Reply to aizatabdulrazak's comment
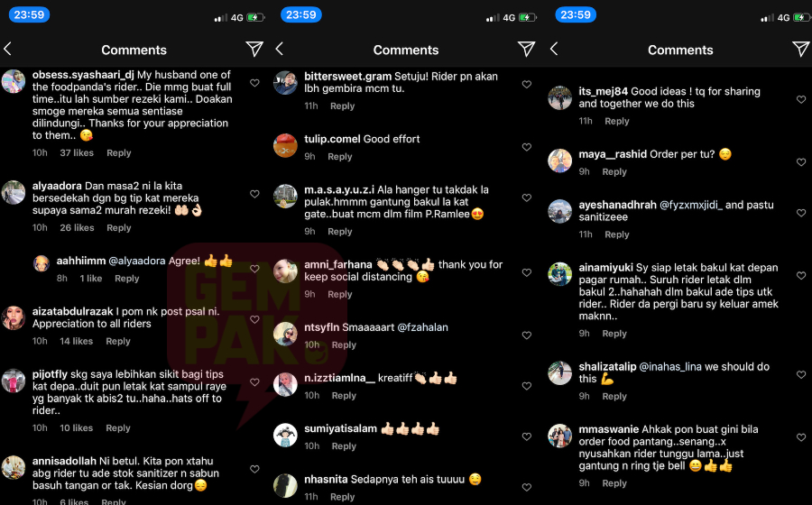The width and height of the screenshot is (812, 505). [x=118, y=341]
